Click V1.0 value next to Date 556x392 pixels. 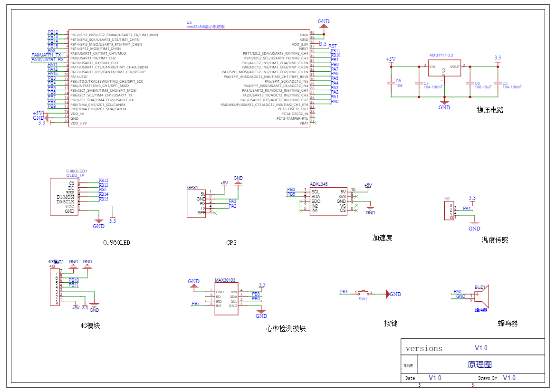tap(435, 378)
